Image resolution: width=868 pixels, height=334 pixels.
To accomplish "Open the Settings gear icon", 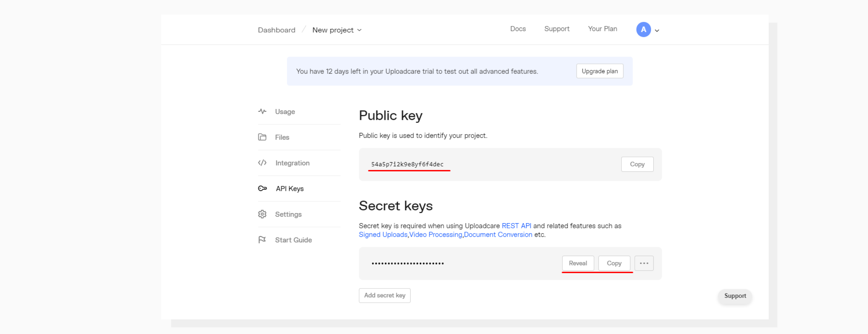I will coord(262,214).
